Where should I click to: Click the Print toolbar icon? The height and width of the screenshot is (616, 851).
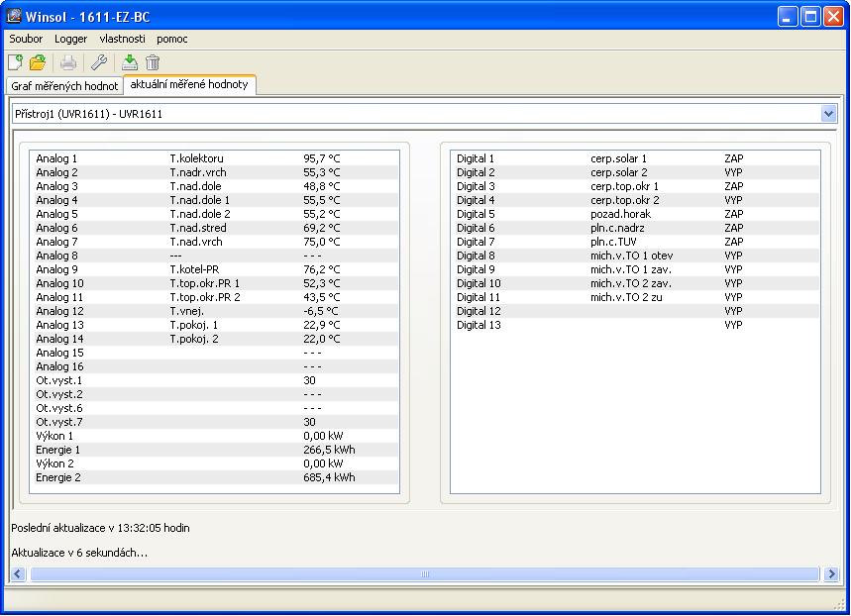tap(68, 62)
